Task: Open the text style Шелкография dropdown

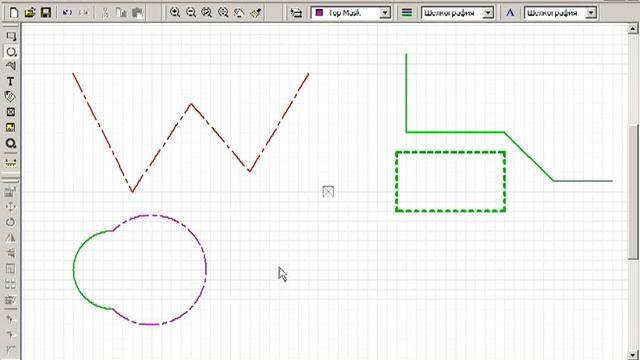Action: pyautogui.click(x=591, y=13)
